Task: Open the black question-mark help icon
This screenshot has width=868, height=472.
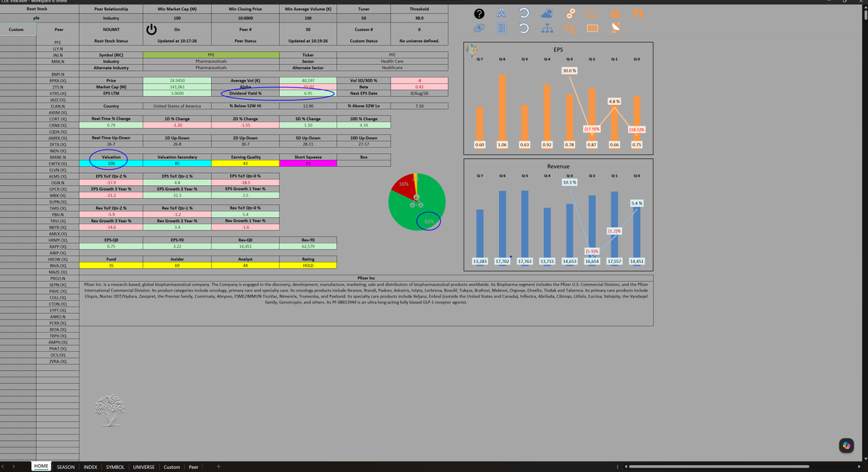Action: tap(479, 14)
